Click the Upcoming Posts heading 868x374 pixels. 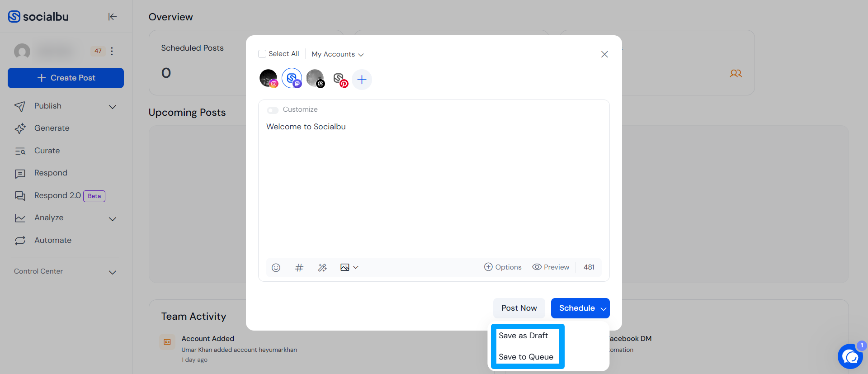(x=187, y=113)
